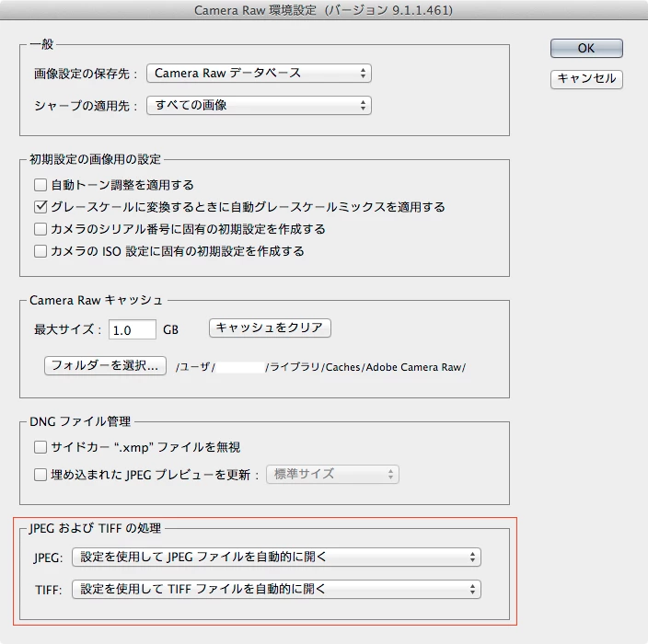Enable 埋め込まれた JPEG プレビューを更新 checkbox
Image resolution: width=648 pixels, height=644 pixels.
[x=40, y=474]
